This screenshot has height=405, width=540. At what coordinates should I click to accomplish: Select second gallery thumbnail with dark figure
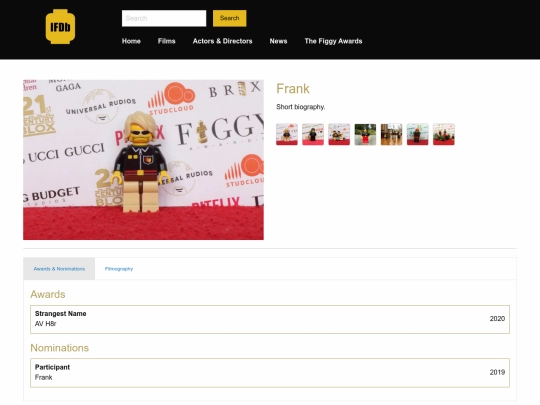point(313,134)
